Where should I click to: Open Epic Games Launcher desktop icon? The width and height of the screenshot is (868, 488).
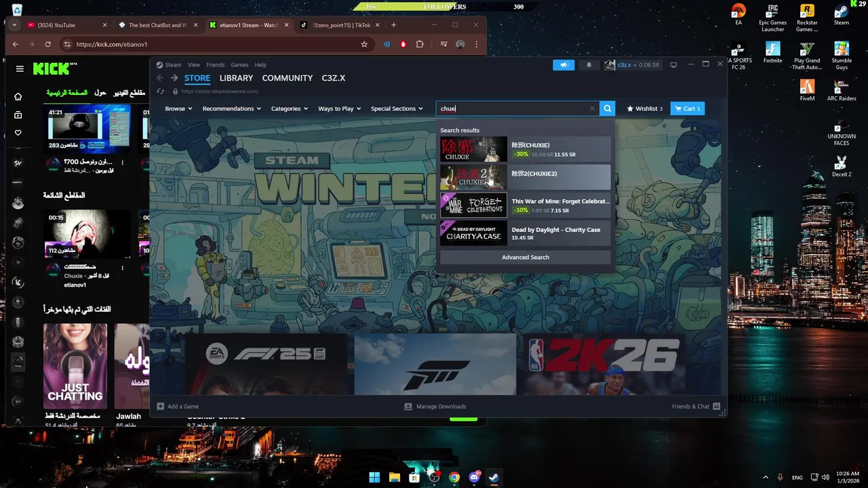click(x=772, y=18)
